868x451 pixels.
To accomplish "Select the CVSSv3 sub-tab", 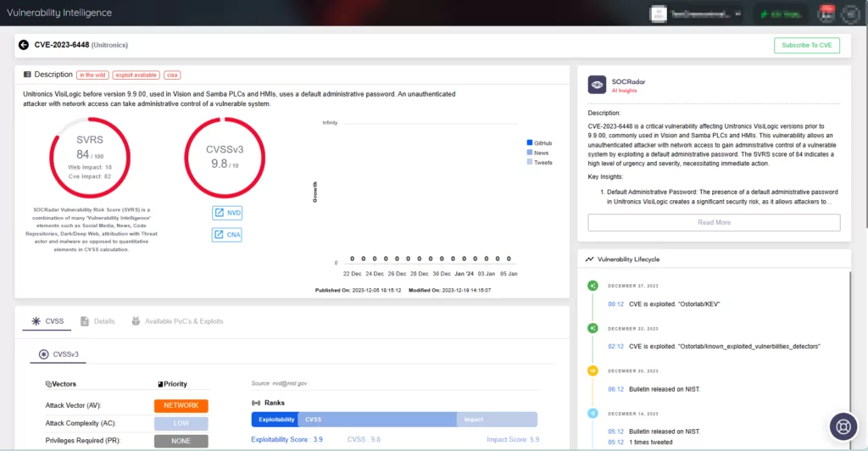I will pos(58,354).
